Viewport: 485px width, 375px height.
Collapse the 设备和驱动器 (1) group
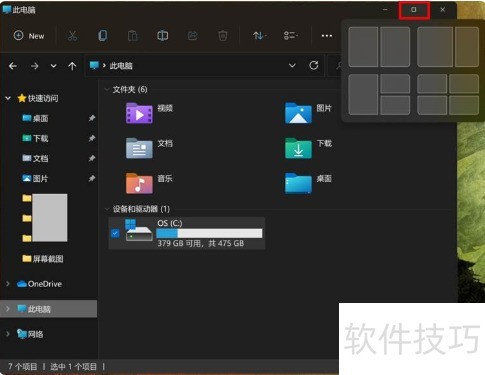107,209
